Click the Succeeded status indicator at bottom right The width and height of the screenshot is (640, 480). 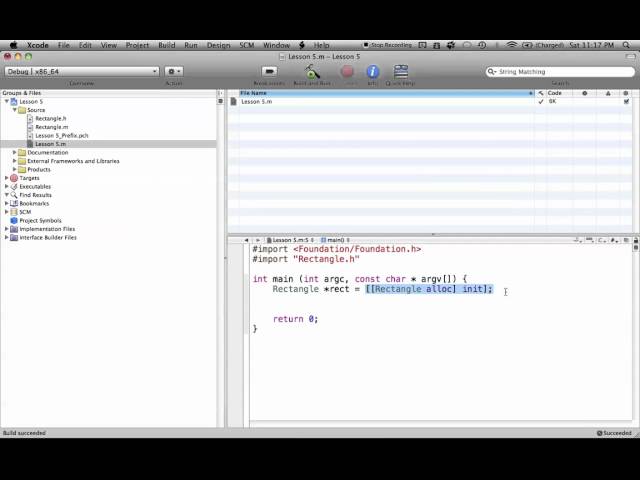tap(614, 433)
